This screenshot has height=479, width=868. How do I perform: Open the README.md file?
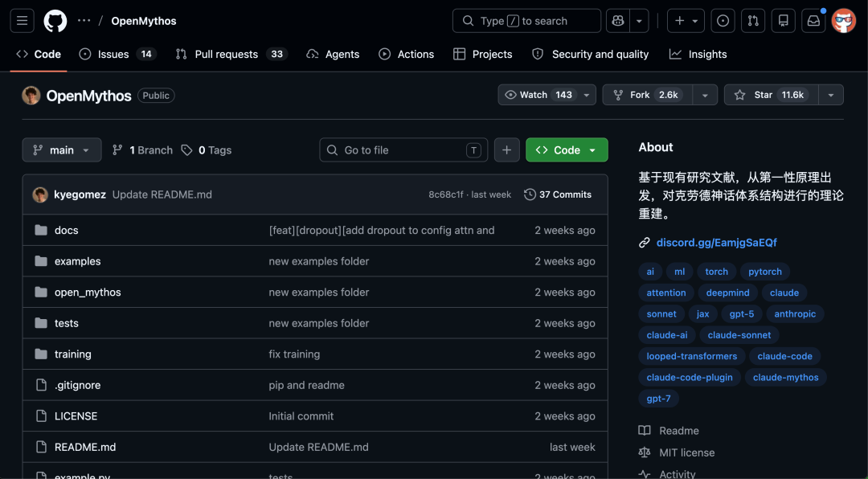click(85, 448)
